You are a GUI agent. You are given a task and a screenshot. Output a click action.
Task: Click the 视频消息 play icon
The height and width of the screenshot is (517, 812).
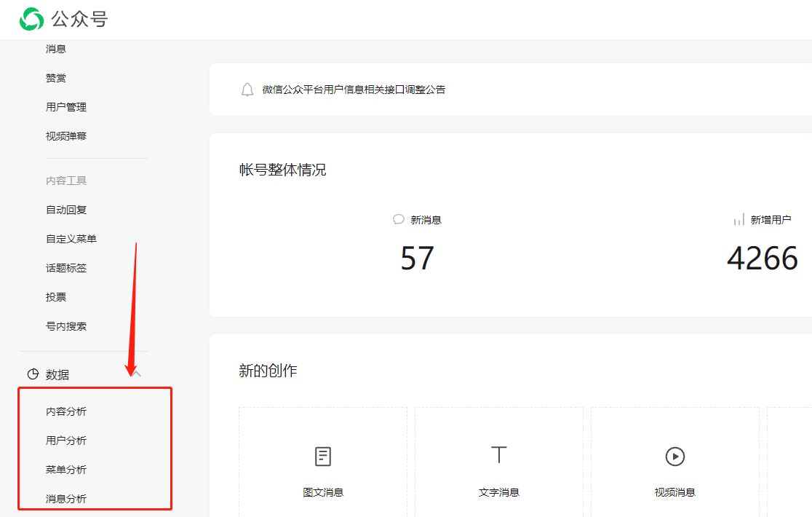[x=674, y=457]
